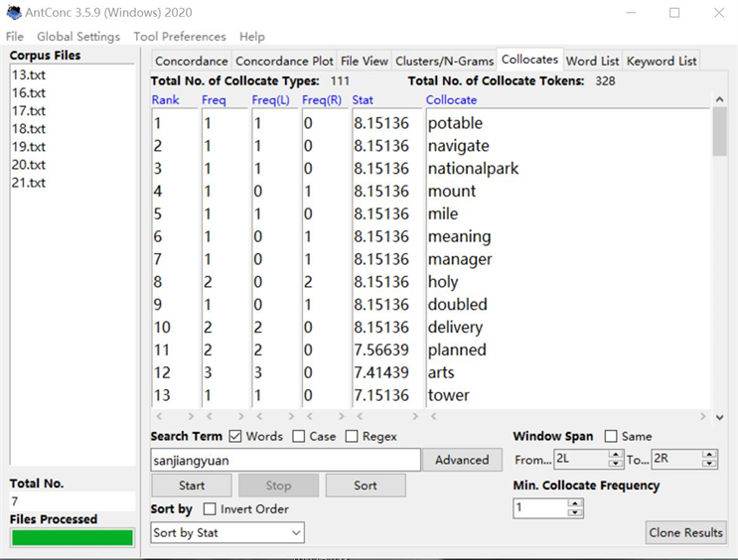Click up arrow on From window span
Screen dimensions: 738x560
tap(615, 455)
